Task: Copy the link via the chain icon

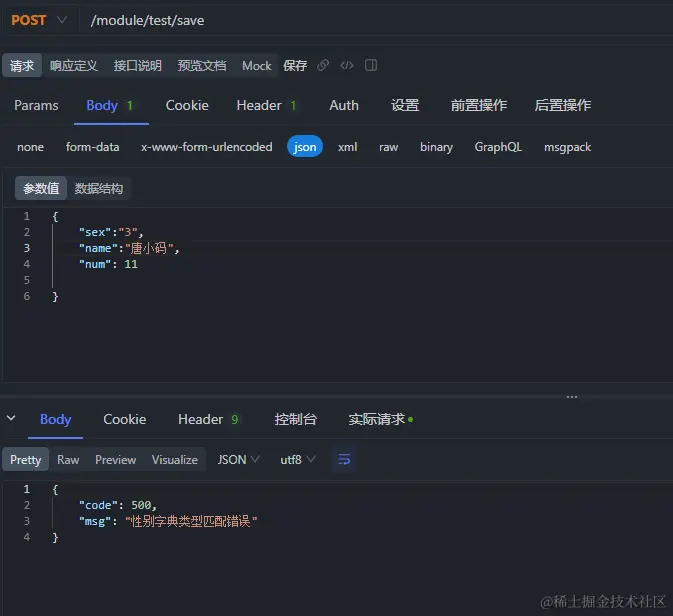Action: click(323, 65)
